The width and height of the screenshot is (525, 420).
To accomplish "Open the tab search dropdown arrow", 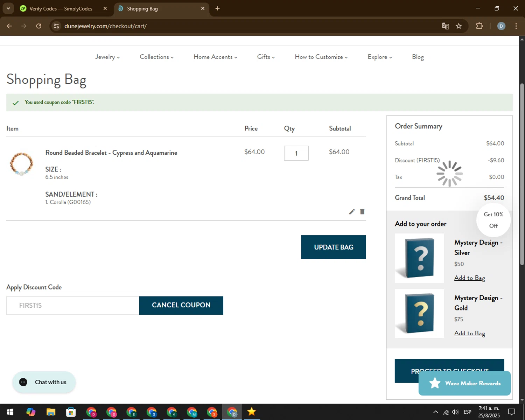I will tap(8, 8).
